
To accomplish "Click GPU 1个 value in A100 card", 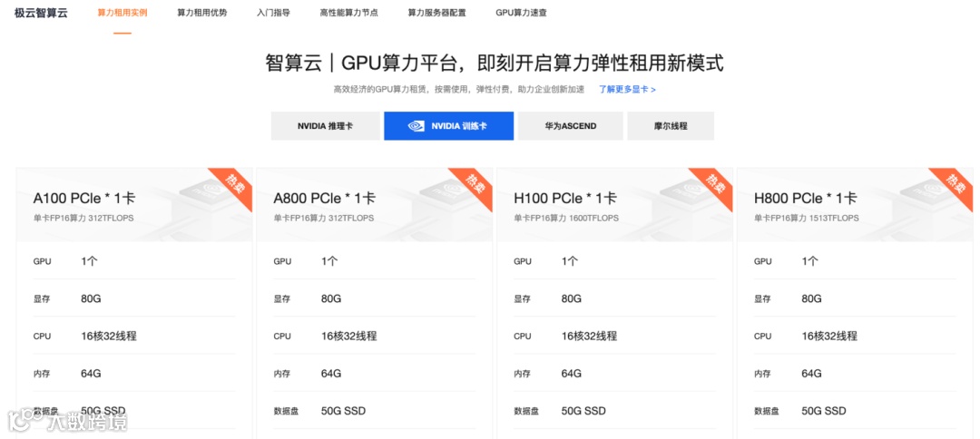I will (89, 261).
